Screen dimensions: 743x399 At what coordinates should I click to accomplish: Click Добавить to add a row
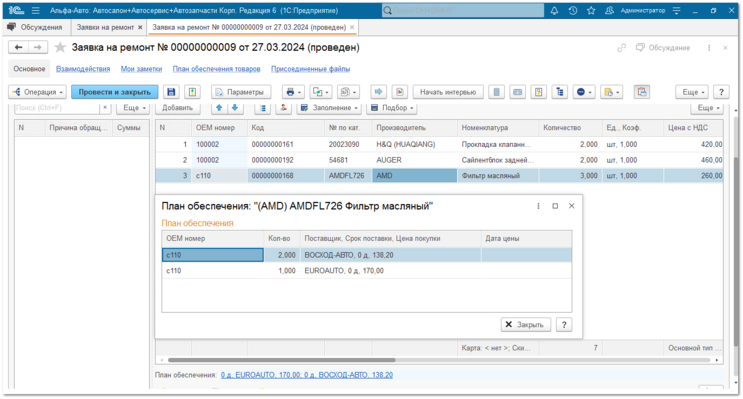click(177, 108)
